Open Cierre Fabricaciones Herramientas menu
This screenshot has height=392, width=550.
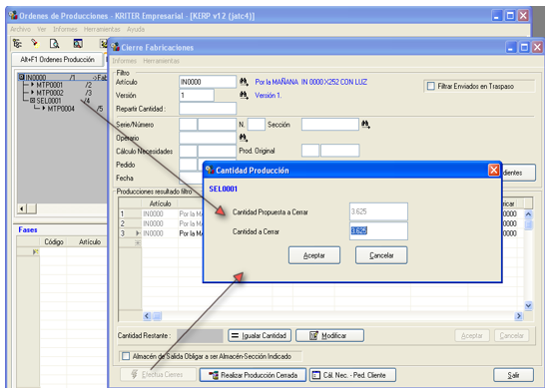point(161,61)
